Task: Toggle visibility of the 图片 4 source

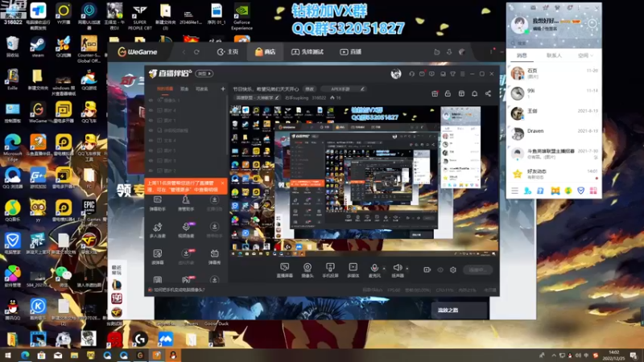Action: tap(151, 110)
